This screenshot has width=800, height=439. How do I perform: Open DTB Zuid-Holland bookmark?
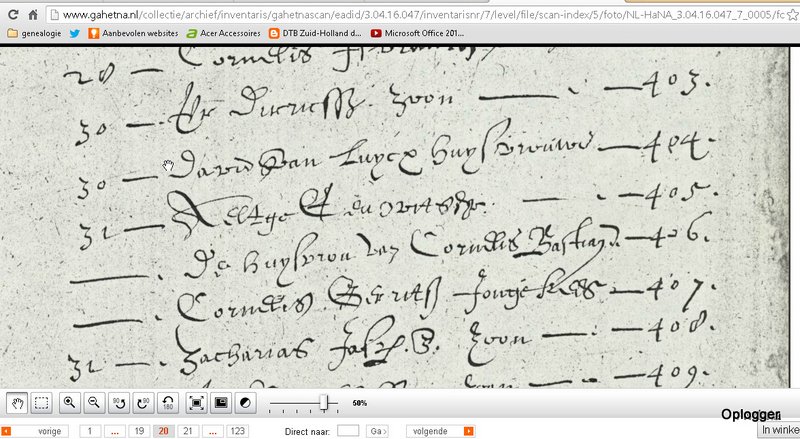pyautogui.click(x=315, y=33)
